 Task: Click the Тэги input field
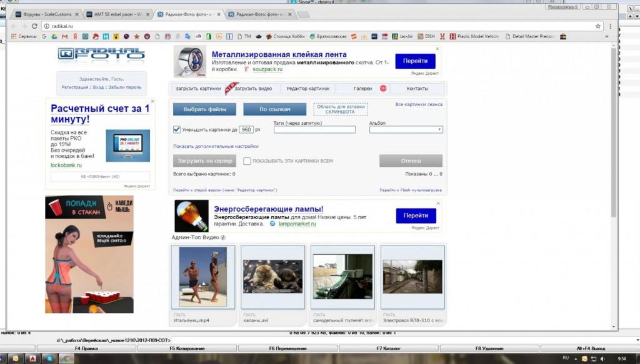tap(314, 130)
